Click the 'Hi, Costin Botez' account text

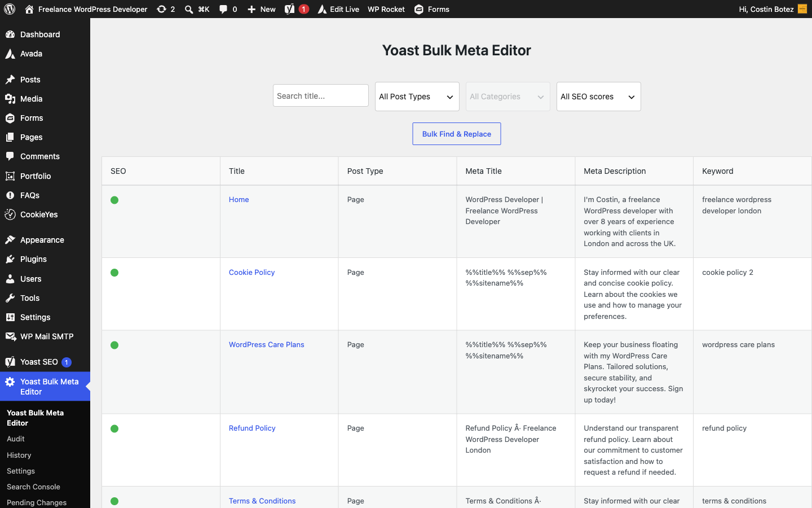click(x=766, y=9)
